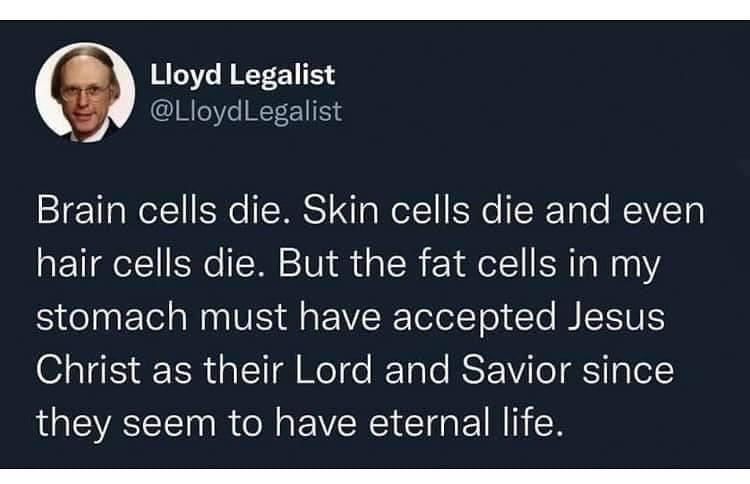Open the @LloydLegalist handle link
This screenshot has height=484, width=750.
click(246, 111)
